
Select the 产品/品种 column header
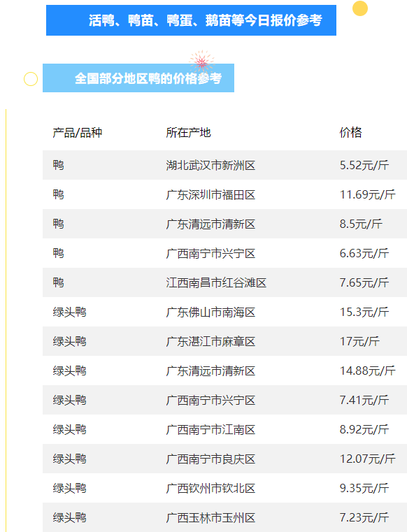pyautogui.click(x=78, y=132)
